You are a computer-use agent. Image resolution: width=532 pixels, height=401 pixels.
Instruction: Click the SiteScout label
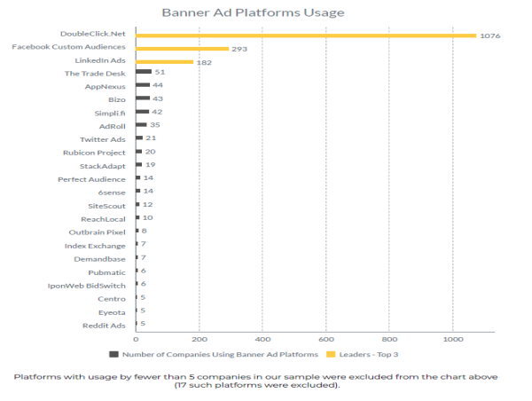click(x=107, y=206)
